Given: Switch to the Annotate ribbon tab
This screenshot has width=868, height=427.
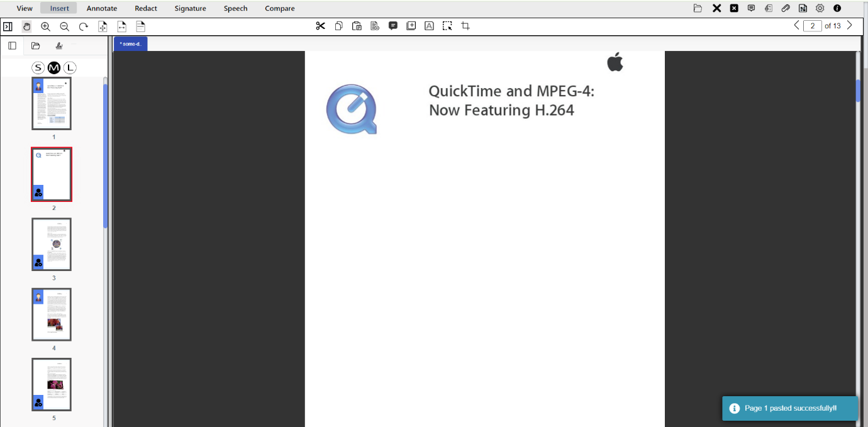Looking at the screenshot, I should coord(101,8).
